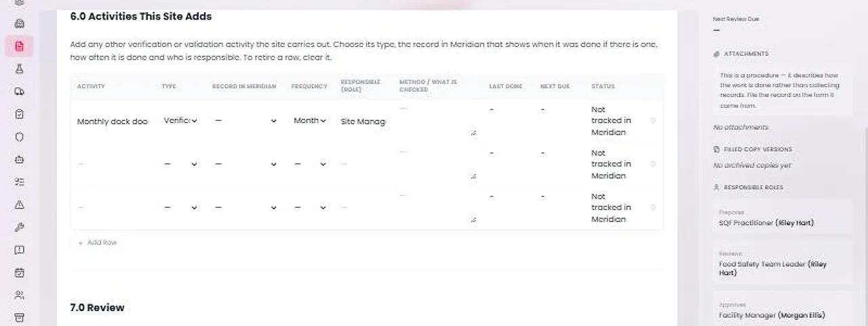Open Record in Meridian dropdown, third row
This screenshot has width=868, height=326.
245,207
